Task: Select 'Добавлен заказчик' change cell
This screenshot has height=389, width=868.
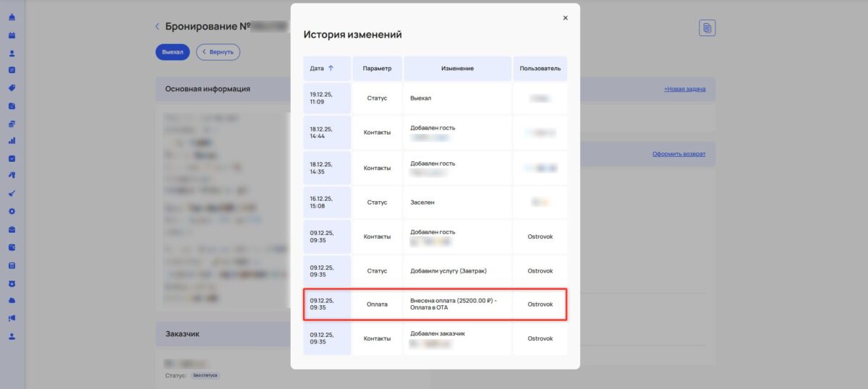Action: pos(457,338)
